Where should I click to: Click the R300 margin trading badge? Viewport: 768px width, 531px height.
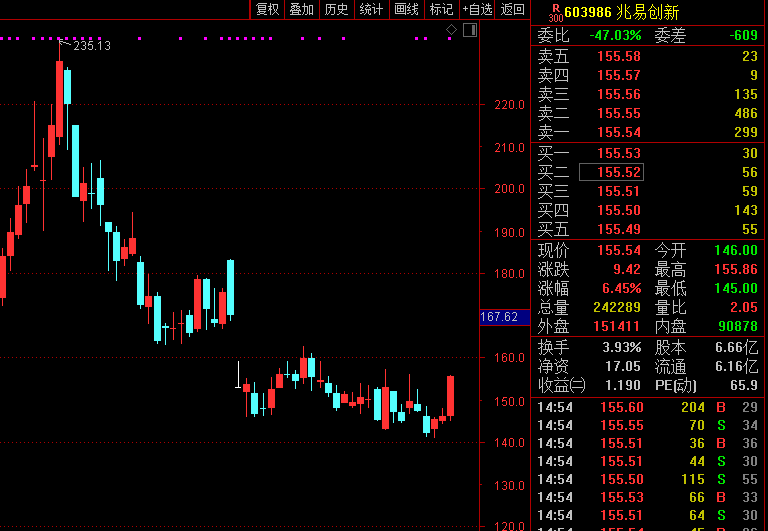555,12
